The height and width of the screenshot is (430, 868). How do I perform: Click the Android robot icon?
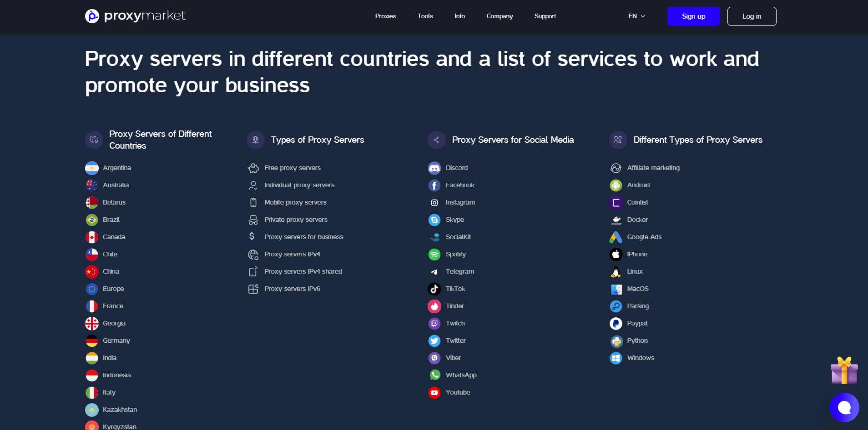coord(616,185)
